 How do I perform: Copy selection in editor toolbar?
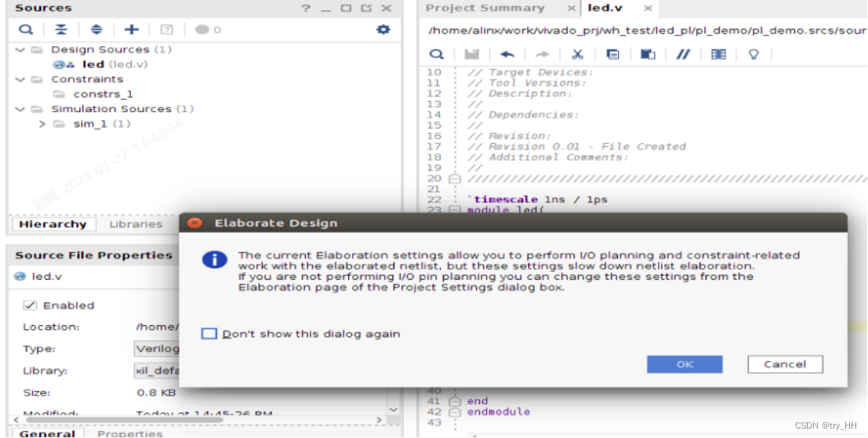613,54
